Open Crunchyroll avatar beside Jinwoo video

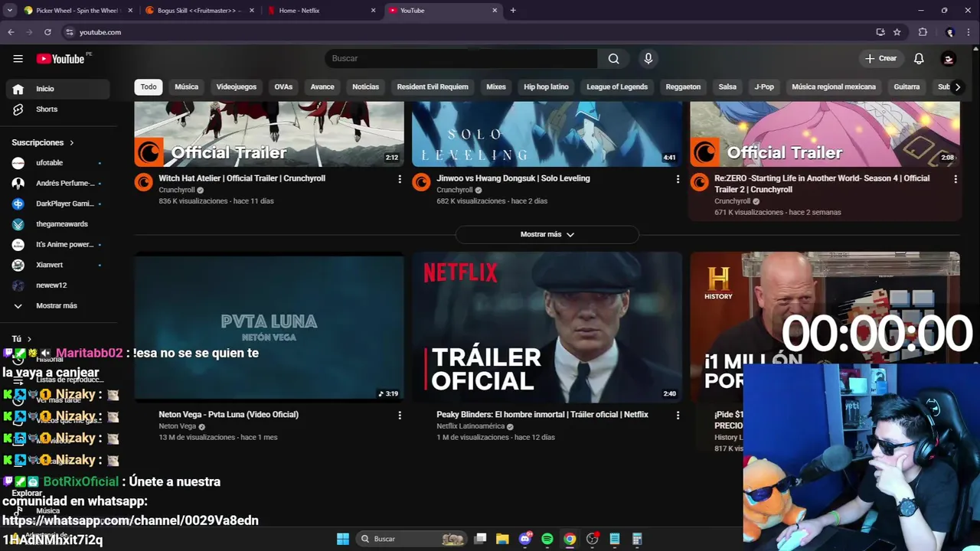click(421, 182)
